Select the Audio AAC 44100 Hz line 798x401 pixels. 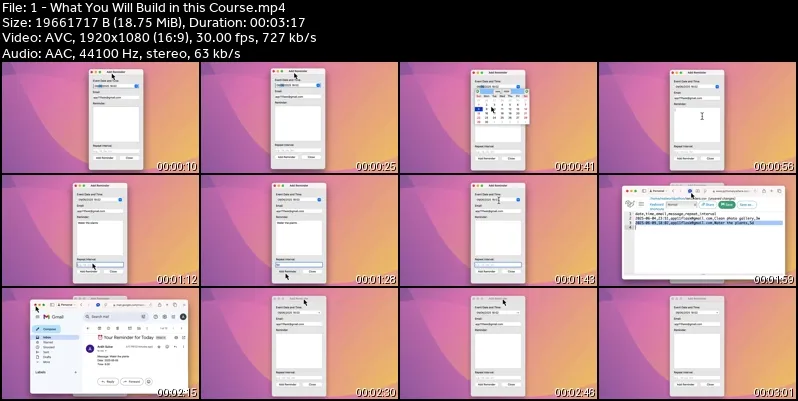coord(121,53)
